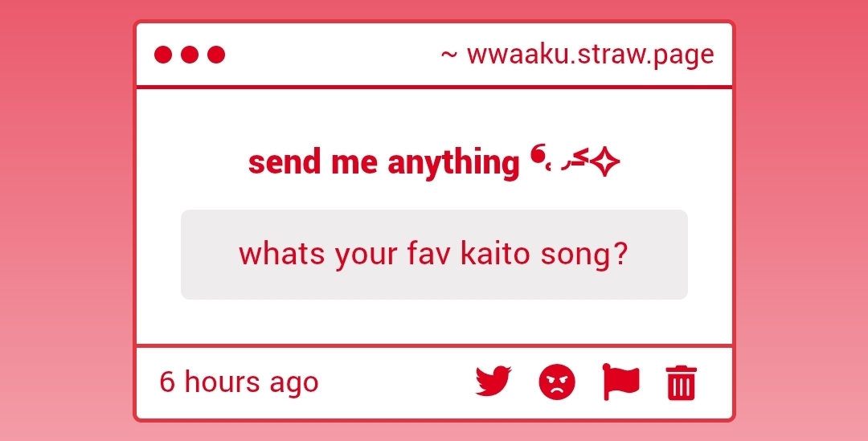
Task: Click the blank white area below the message box
Action: pyautogui.click(x=434, y=321)
